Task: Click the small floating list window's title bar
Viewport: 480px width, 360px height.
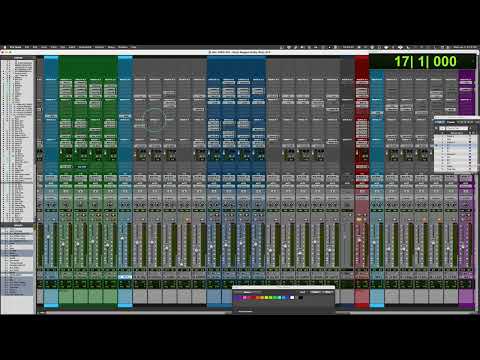Action: (456, 118)
